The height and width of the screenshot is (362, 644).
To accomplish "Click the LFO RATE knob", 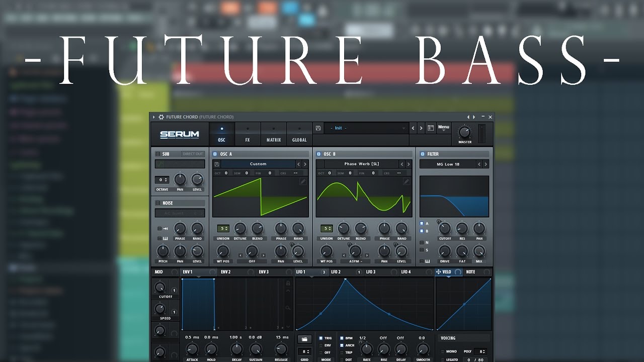I will point(366,349).
